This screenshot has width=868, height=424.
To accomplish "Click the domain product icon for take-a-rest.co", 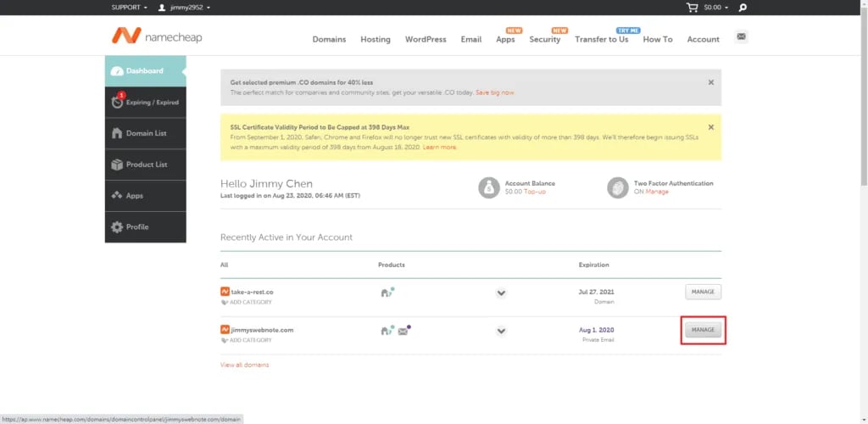I will pyautogui.click(x=387, y=293).
